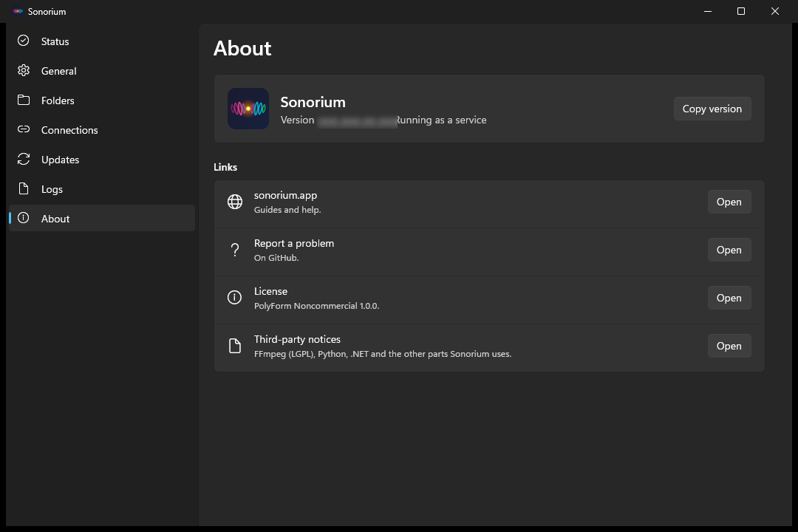Click the Folders folder icon
The height and width of the screenshot is (532, 798).
(x=24, y=100)
